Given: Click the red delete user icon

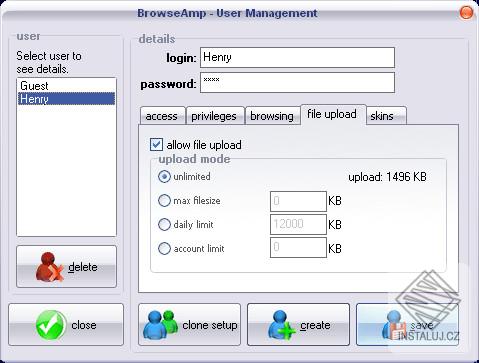Looking at the screenshot, I should tap(49, 267).
